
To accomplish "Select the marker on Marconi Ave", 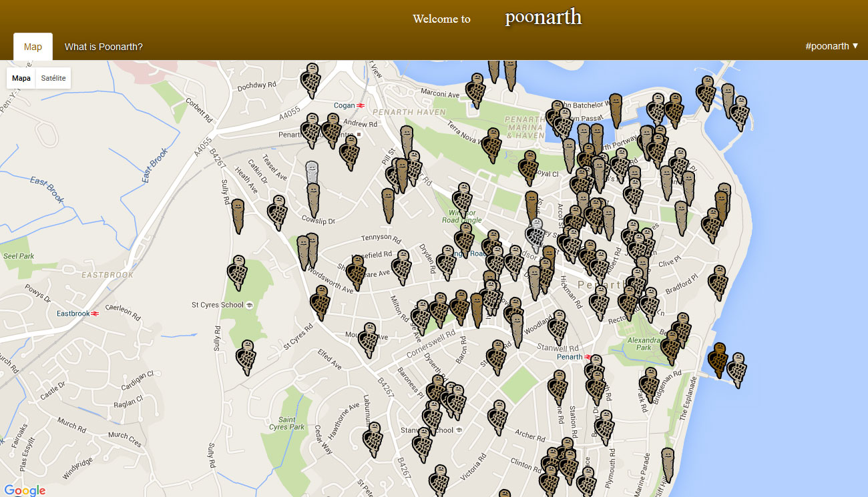I will [x=475, y=90].
